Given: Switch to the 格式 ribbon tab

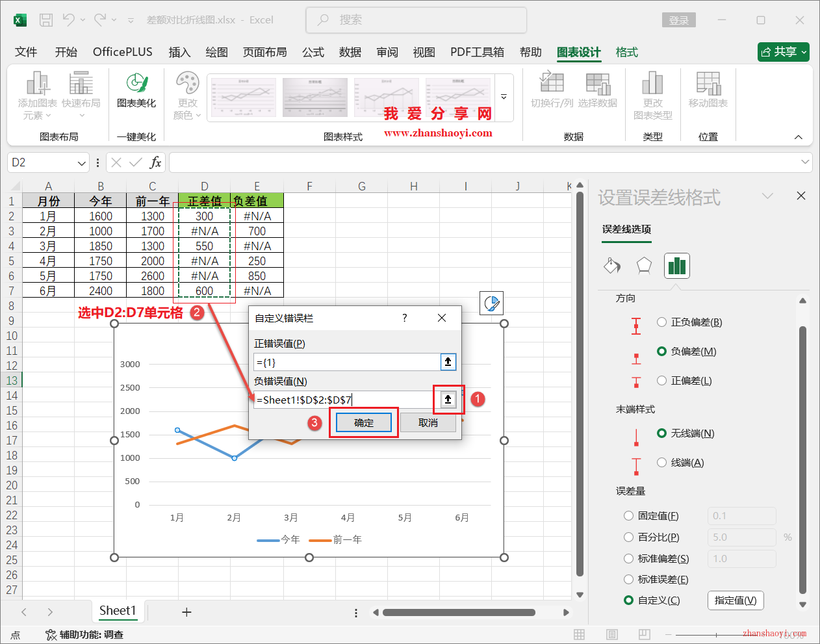Looking at the screenshot, I should point(626,52).
